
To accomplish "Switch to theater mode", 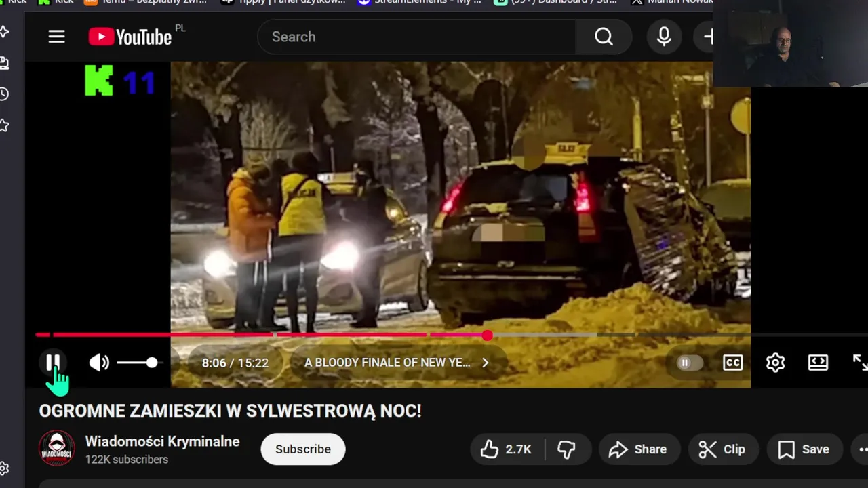I will click(818, 363).
